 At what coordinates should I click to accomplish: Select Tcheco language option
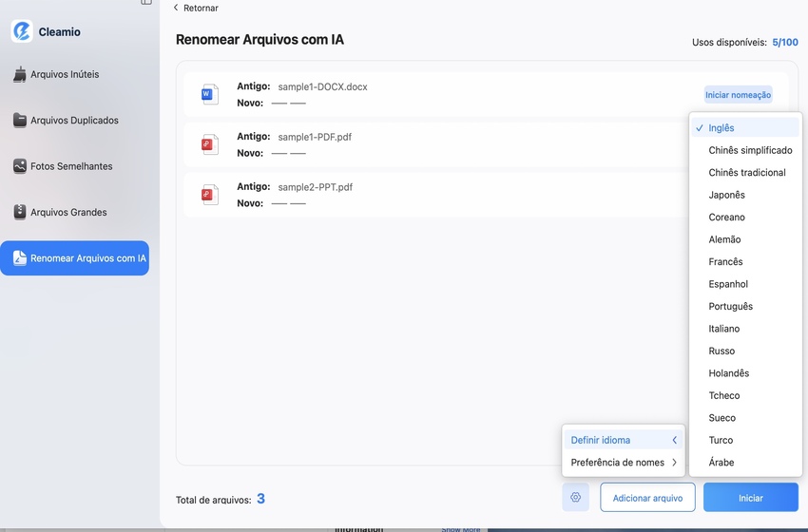pos(744,395)
